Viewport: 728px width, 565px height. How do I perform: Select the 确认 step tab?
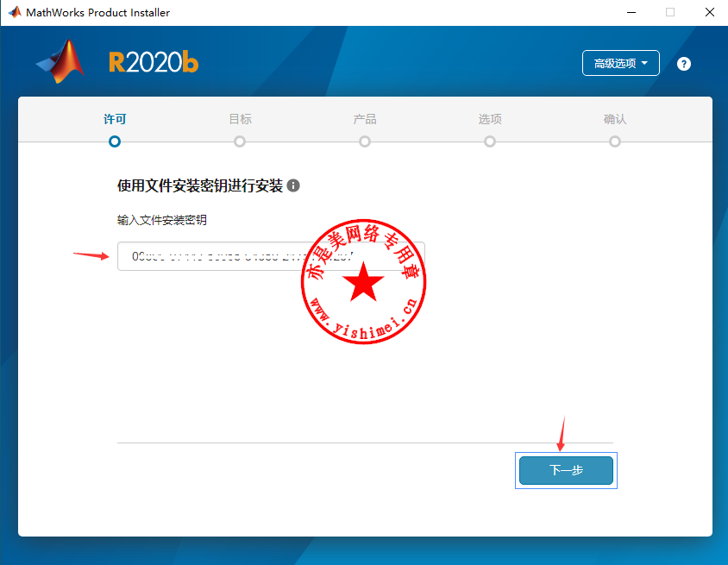(615, 119)
